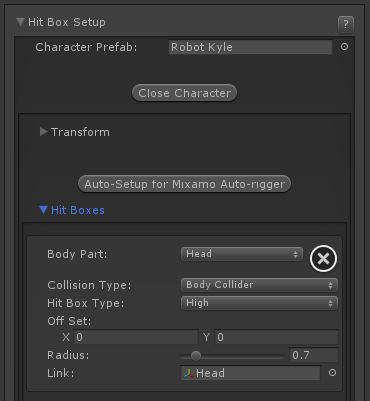Click the Radius slider handle

pyautogui.click(x=196, y=356)
